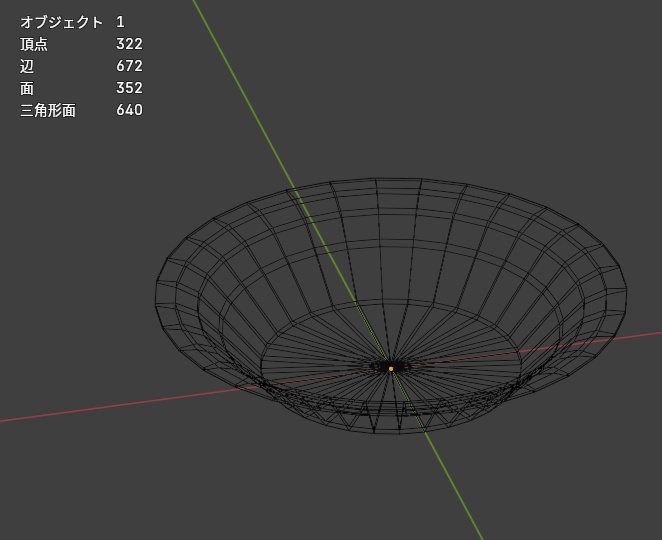Click the orange origin point of the mesh
This screenshot has width=662, height=540.
pos(391,369)
